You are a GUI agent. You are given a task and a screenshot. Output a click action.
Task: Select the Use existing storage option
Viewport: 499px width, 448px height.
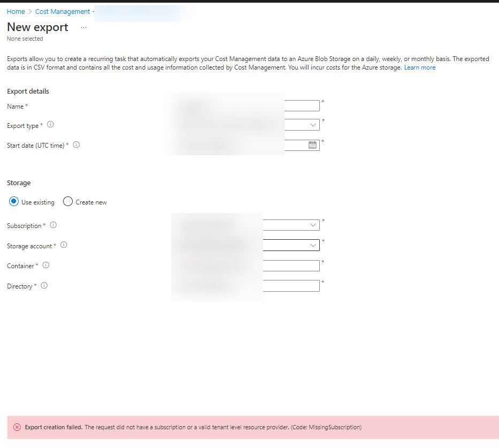(x=14, y=202)
